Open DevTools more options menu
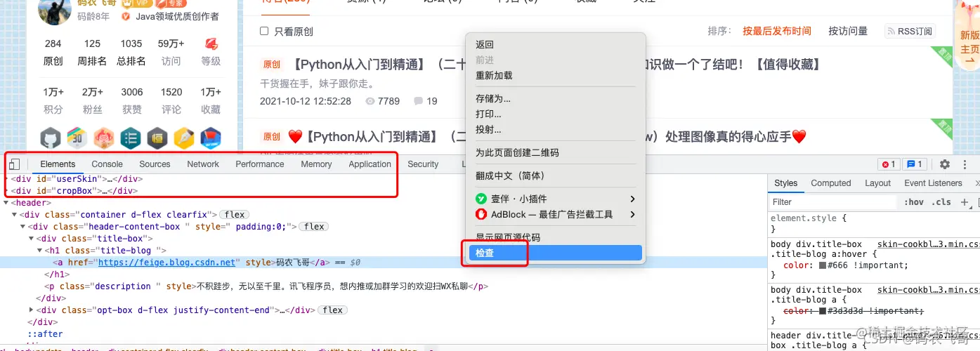 (x=965, y=164)
